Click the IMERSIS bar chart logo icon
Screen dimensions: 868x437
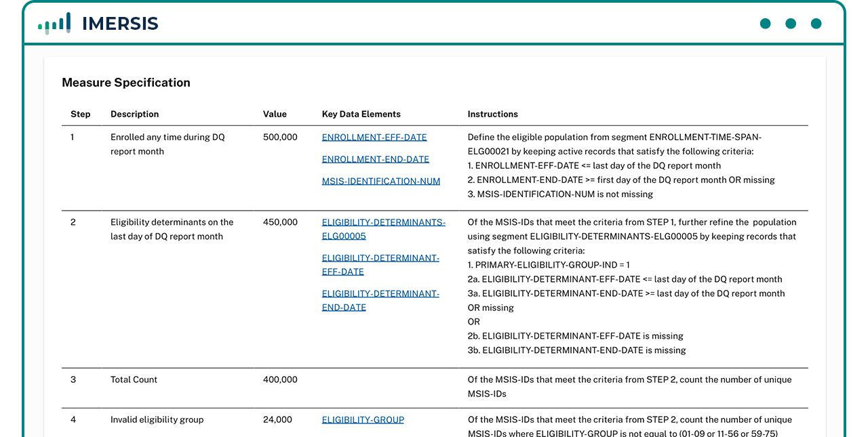(54, 23)
